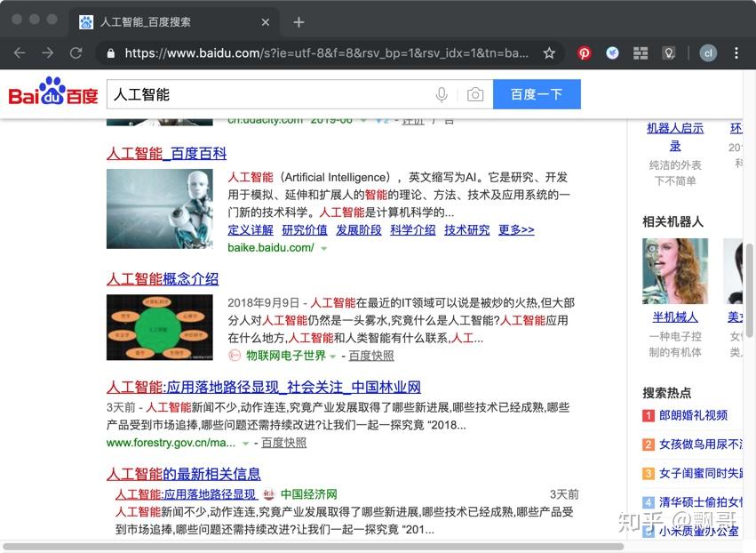Screen dimensions: 756x553
Task: Open the 人工智能_百度百科 result
Action: 166,154
